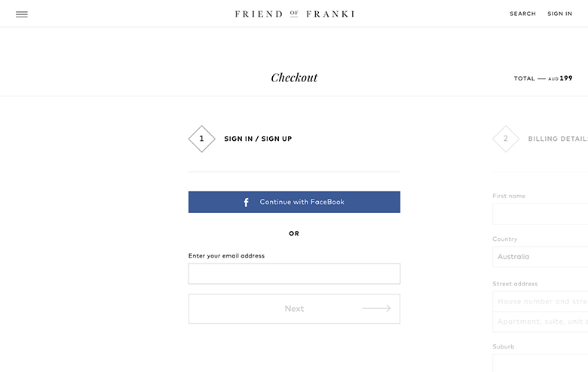The height and width of the screenshot is (372, 588).
Task: Click the step 2 diamond icon
Action: 506,139
